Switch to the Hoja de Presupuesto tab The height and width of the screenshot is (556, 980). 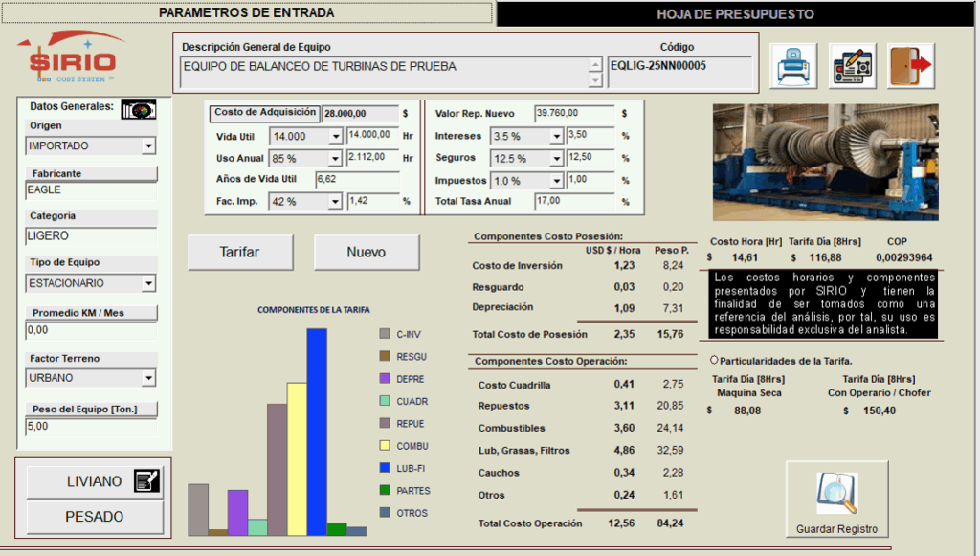735,14
